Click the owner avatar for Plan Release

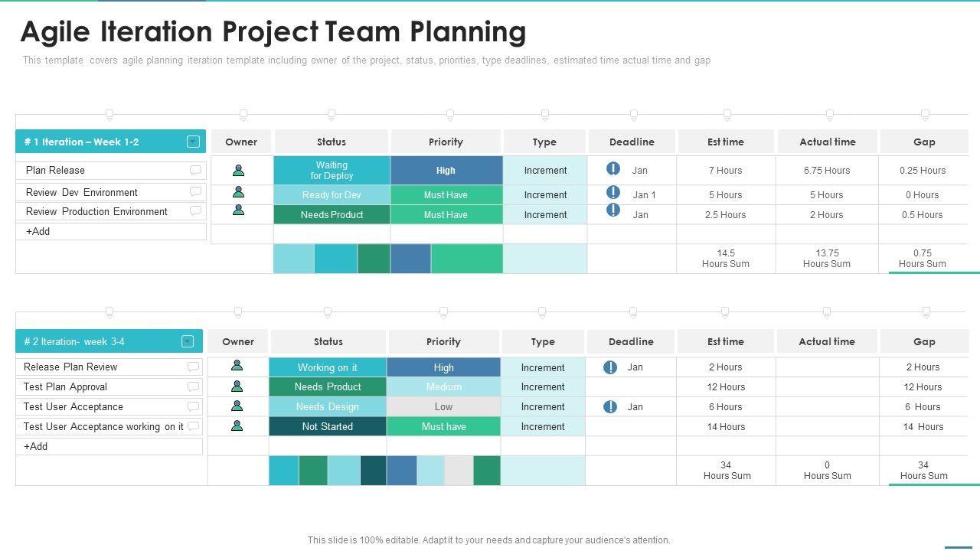click(x=239, y=170)
